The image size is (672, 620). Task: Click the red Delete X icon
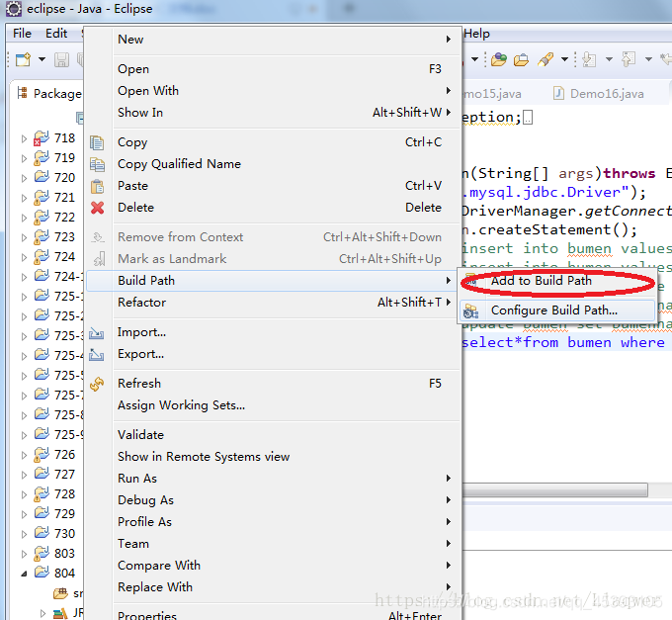[x=97, y=208]
